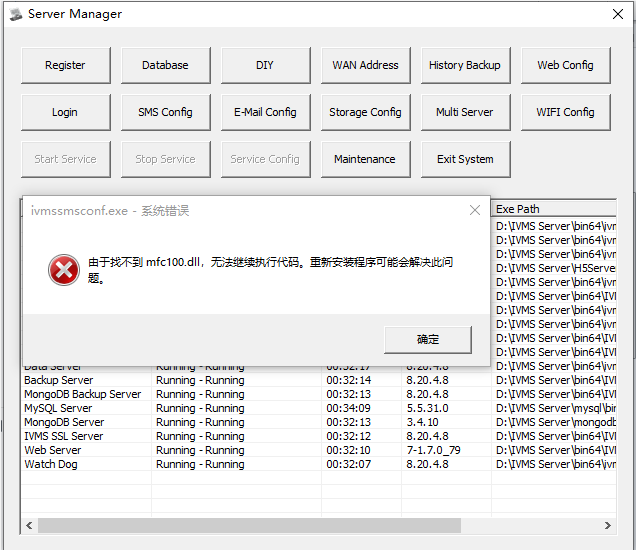
Task: Click the Register button
Action: click(65, 65)
